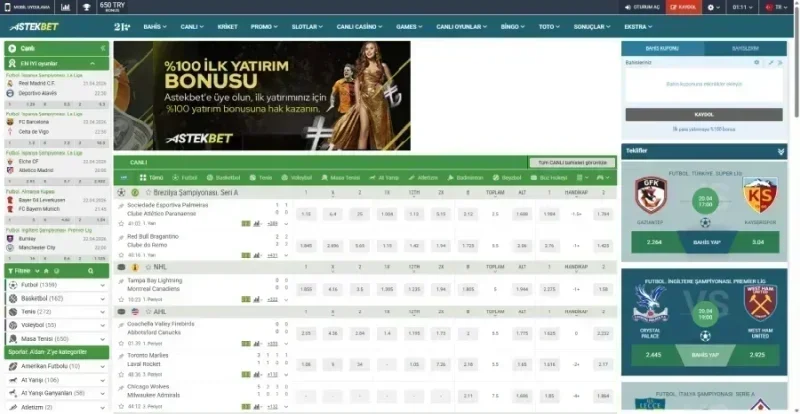
Task: Open the gamepad e-sports dropdown in live bar
Action: pos(603,178)
